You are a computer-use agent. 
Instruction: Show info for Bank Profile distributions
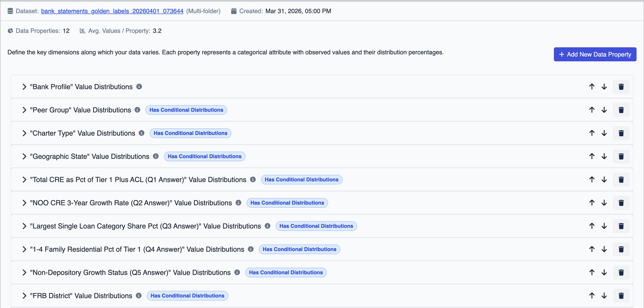click(139, 87)
